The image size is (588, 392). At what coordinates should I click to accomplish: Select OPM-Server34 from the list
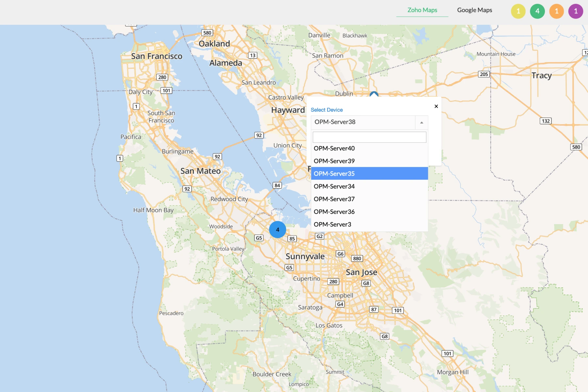pyautogui.click(x=369, y=186)
